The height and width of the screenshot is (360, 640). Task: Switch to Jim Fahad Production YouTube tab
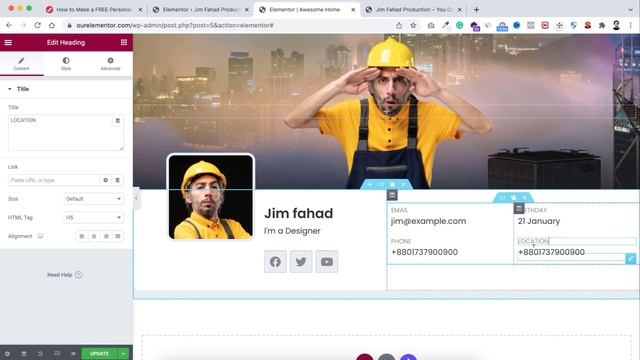[x=413, y=9]
